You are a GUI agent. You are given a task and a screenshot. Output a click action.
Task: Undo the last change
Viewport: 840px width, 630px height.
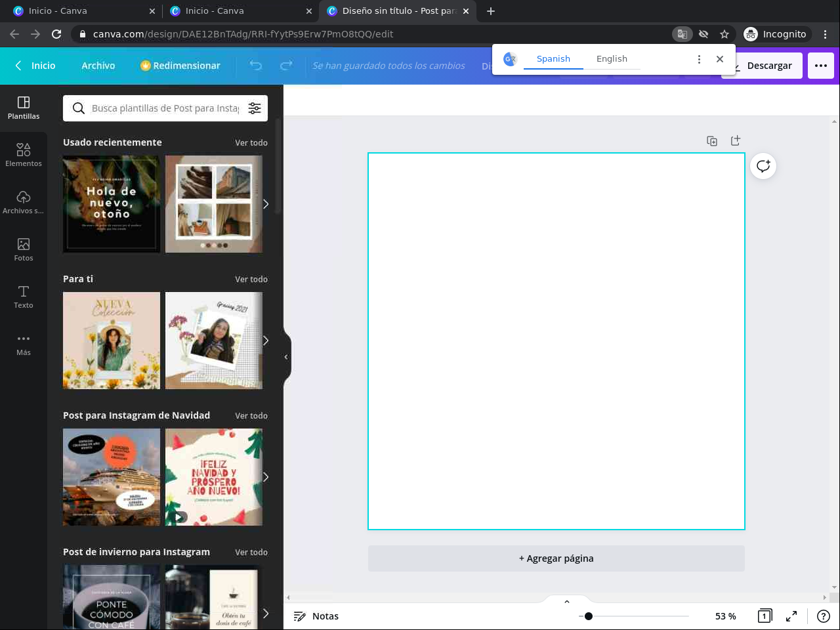[x=255, y=66]
